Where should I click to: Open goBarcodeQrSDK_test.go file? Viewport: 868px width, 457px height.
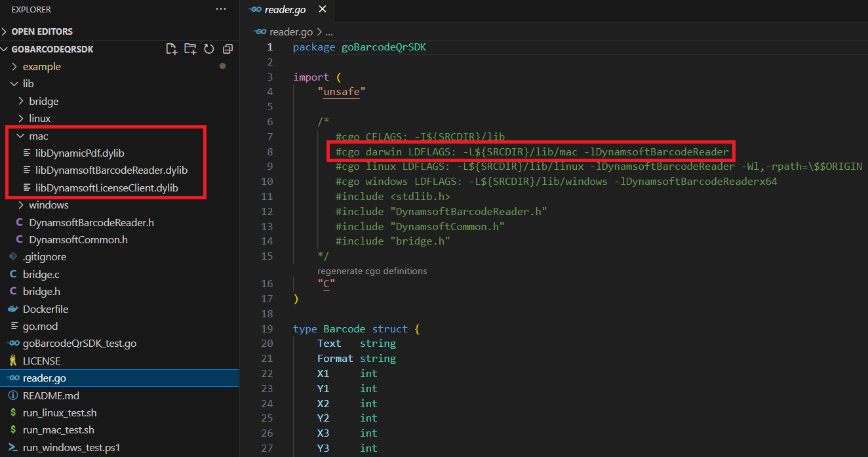79,344
